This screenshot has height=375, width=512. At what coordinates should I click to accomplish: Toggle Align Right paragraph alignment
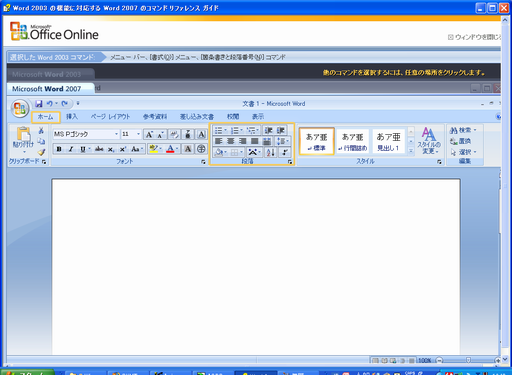pos(243,141)
